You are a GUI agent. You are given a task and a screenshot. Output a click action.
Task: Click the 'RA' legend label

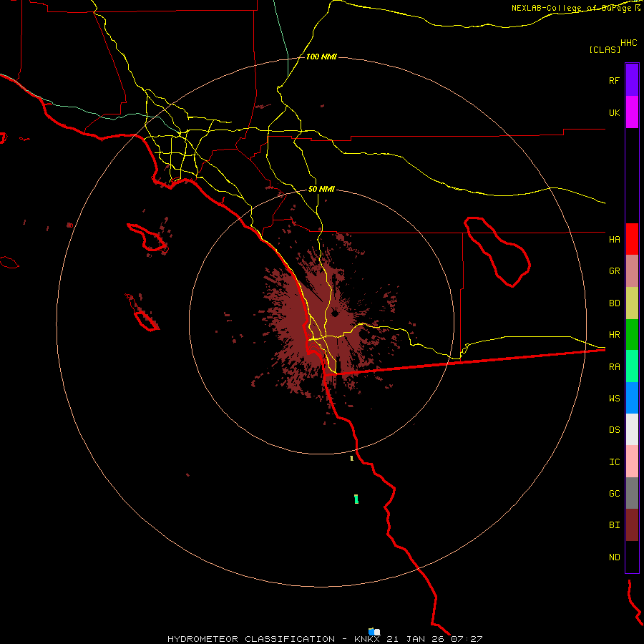click(614, 367)
